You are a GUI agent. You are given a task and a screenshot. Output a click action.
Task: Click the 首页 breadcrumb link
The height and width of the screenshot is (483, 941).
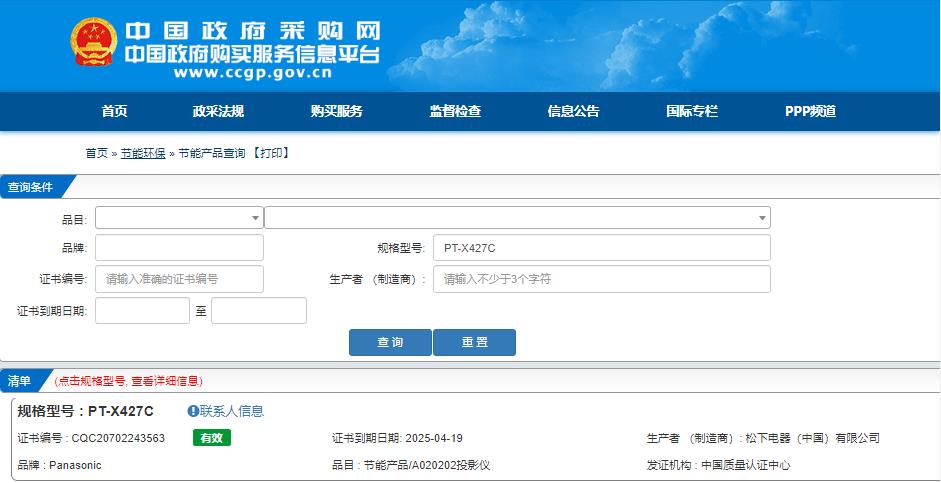(97, 153)
